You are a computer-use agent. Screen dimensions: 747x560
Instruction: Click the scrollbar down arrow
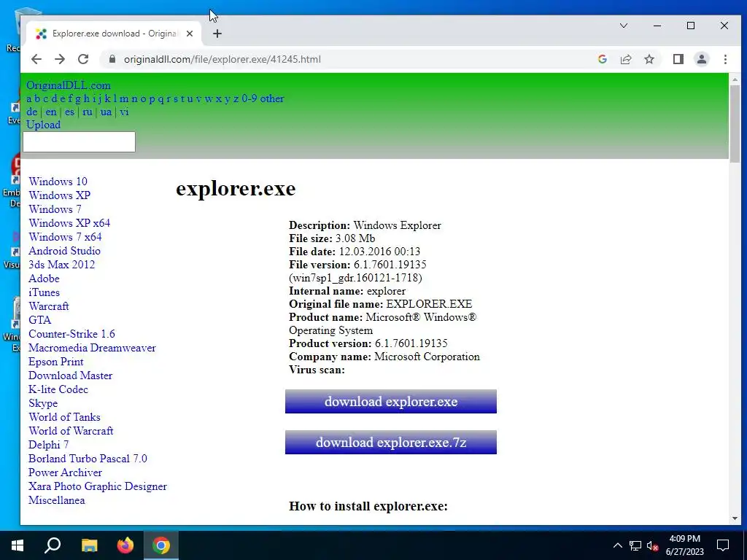coord(735,518)
